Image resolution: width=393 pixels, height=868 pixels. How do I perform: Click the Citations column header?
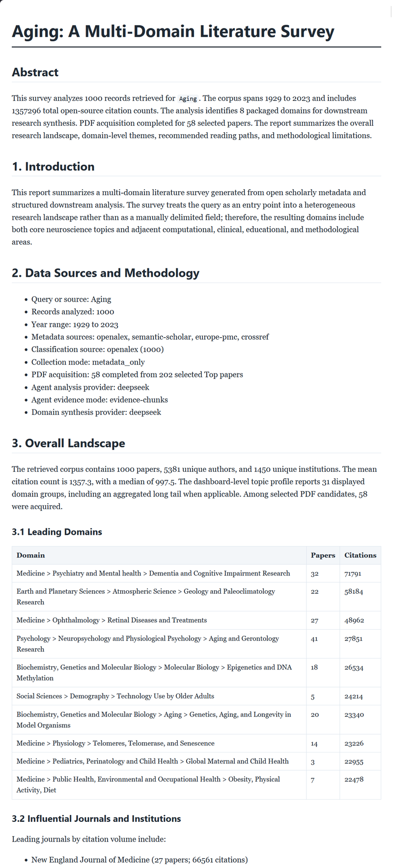[x=360, y=555]
